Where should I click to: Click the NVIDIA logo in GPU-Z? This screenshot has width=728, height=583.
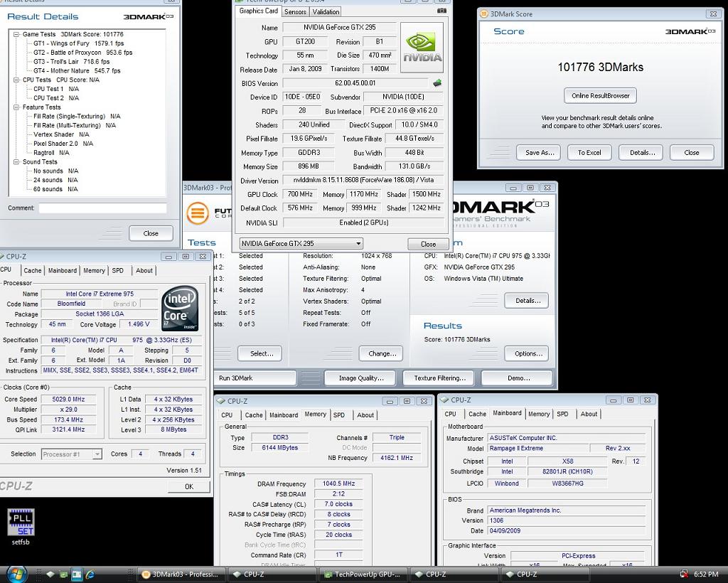[x=422, y=48]
